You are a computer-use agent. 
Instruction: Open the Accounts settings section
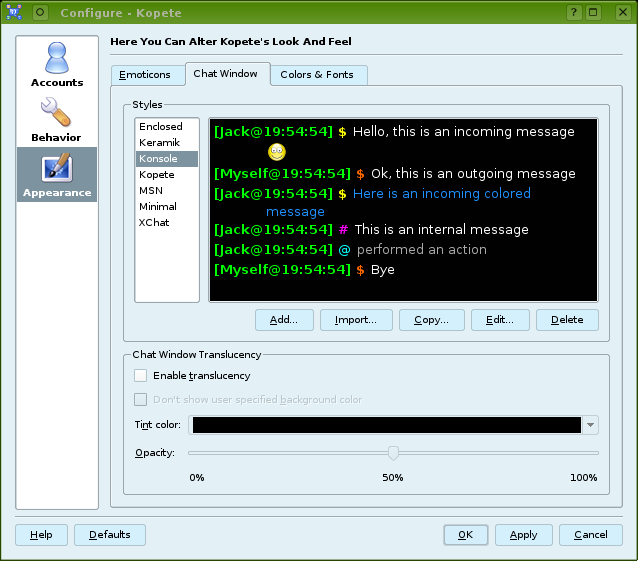[57, 65]
